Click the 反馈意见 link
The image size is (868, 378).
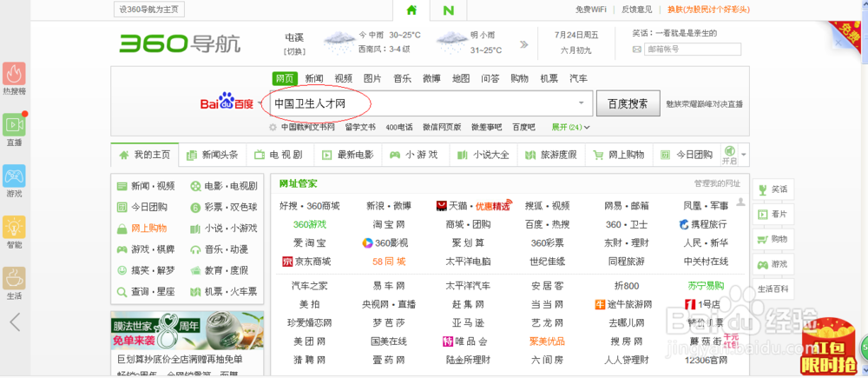636,10
